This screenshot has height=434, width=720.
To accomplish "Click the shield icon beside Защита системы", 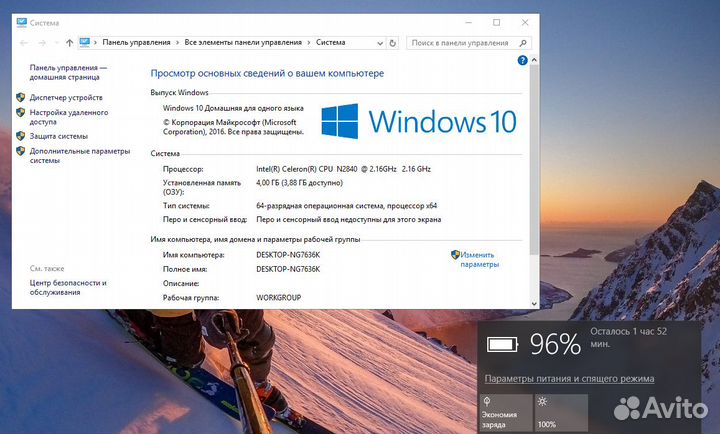I will tap(20, 136).
